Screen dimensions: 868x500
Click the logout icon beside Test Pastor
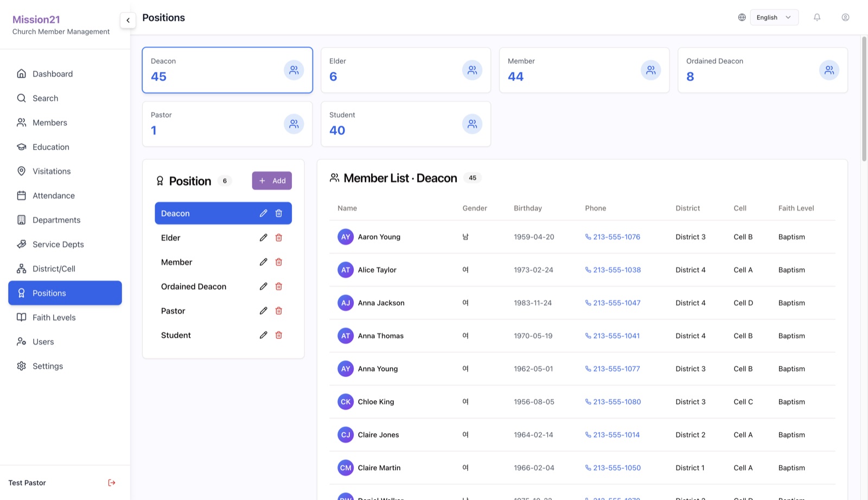pyautogui.click(x=112, y=483)
